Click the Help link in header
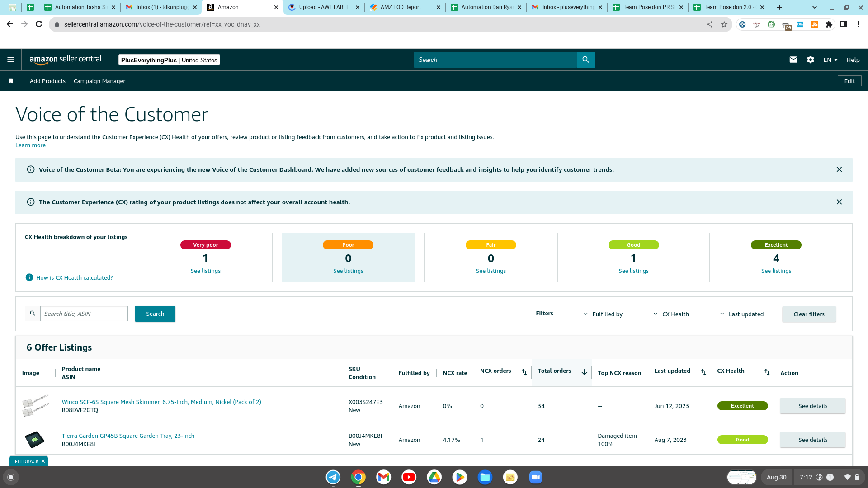Screen dimensions: 868x488 [x=853, y=60]
